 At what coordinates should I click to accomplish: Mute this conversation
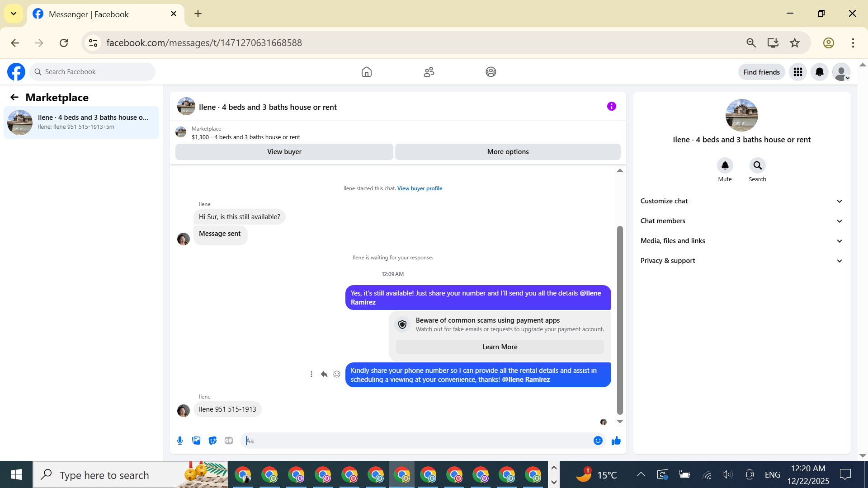tap(725, 165)
